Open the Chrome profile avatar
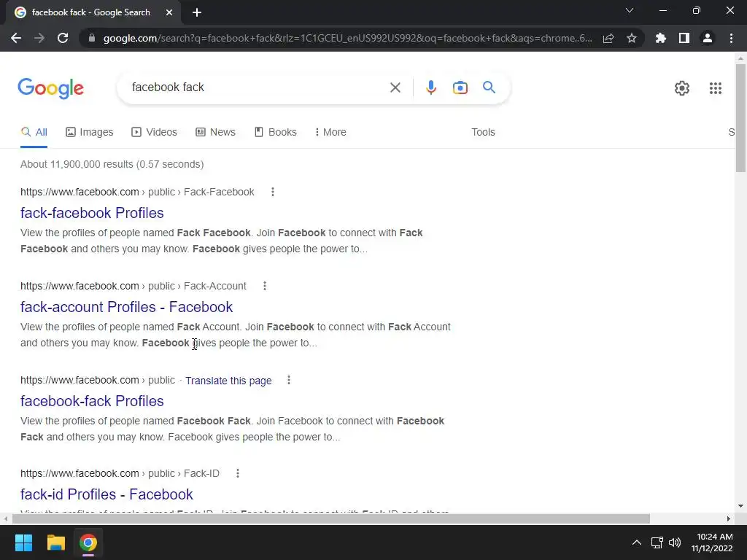 pos(708,38)
